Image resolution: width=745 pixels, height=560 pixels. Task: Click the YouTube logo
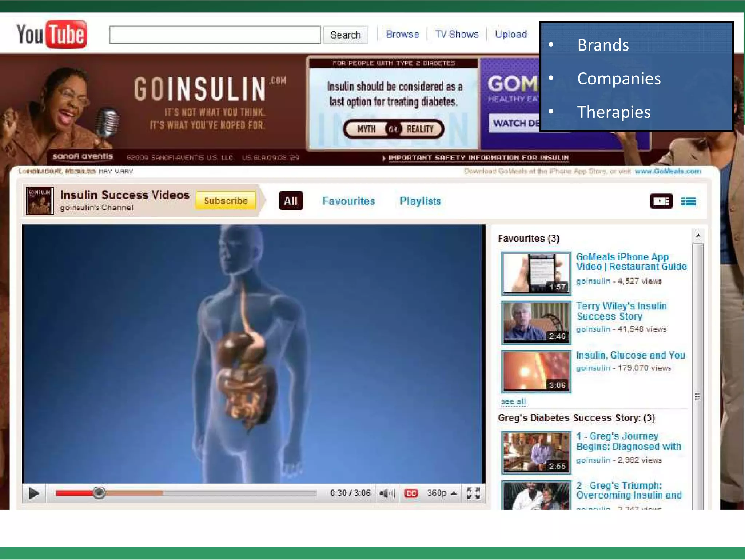[x=52, y=35]
